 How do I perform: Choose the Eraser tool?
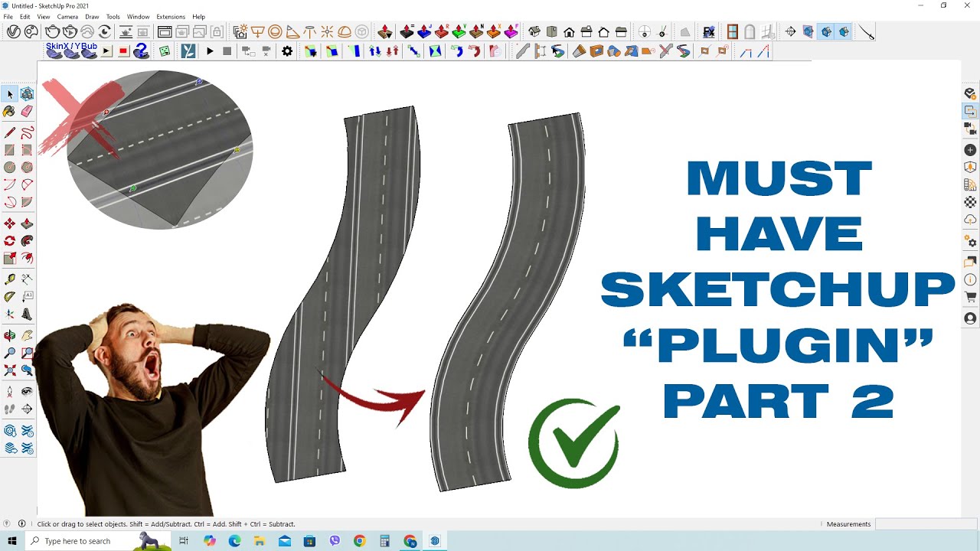point(27,112)
